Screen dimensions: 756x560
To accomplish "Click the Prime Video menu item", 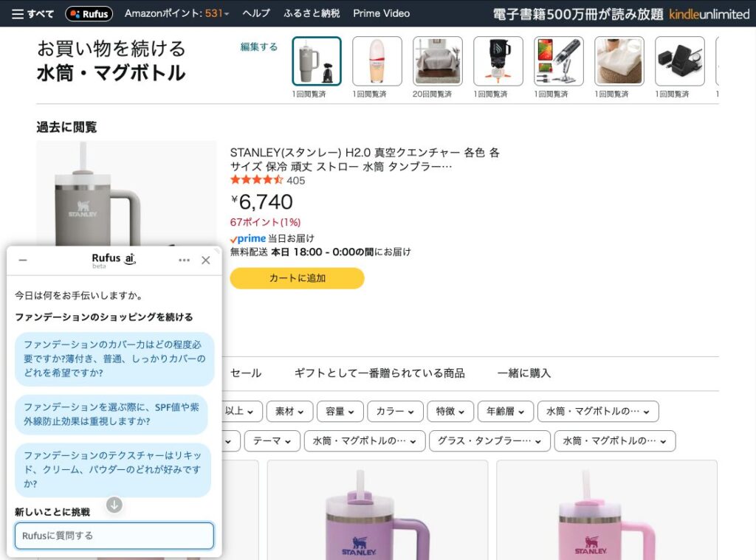I will point(381,13).
